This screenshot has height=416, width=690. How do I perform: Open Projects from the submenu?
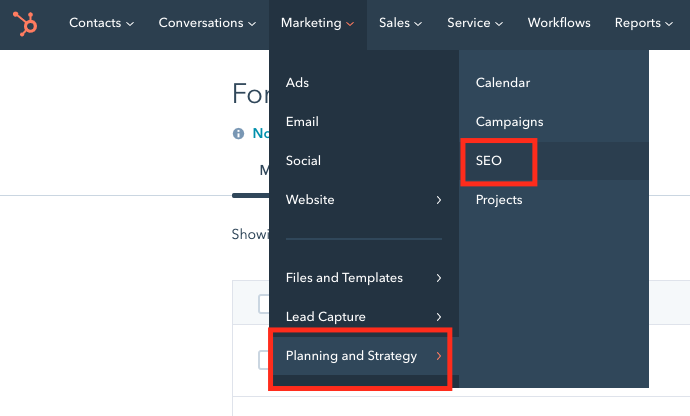click(x=554, y=200)
